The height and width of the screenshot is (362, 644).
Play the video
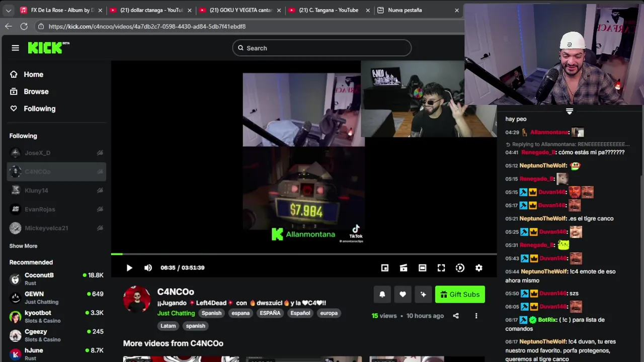click(x=129, y=268)
